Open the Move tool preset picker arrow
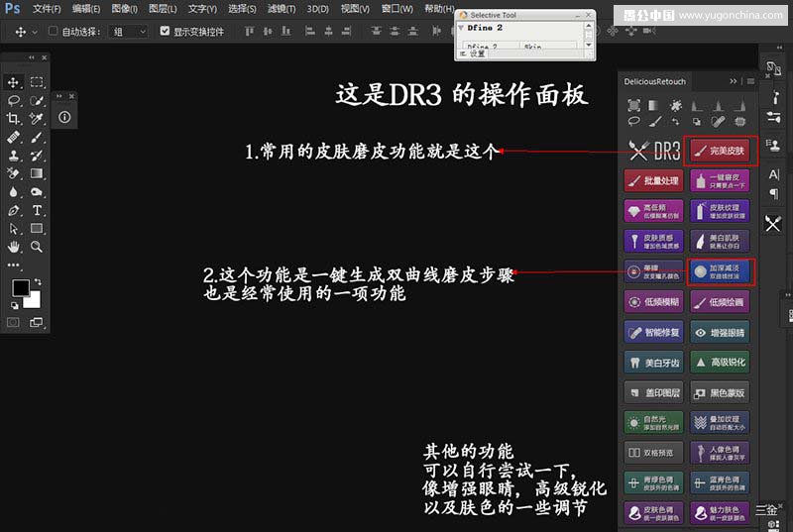Image resolution: width=793 pixels, height=532 pixels. click(35, 32)
